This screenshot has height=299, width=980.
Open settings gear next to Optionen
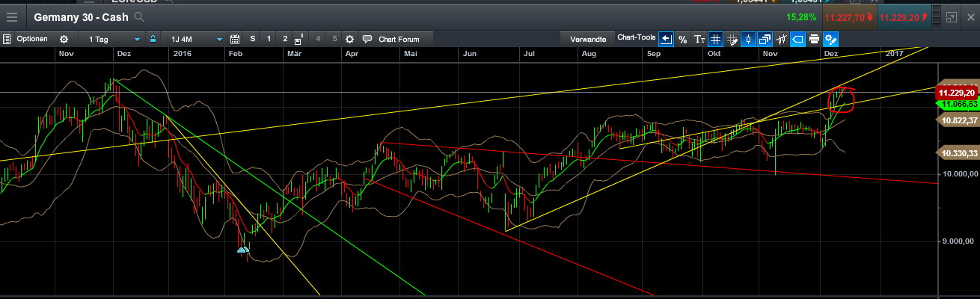pos(63,39)
